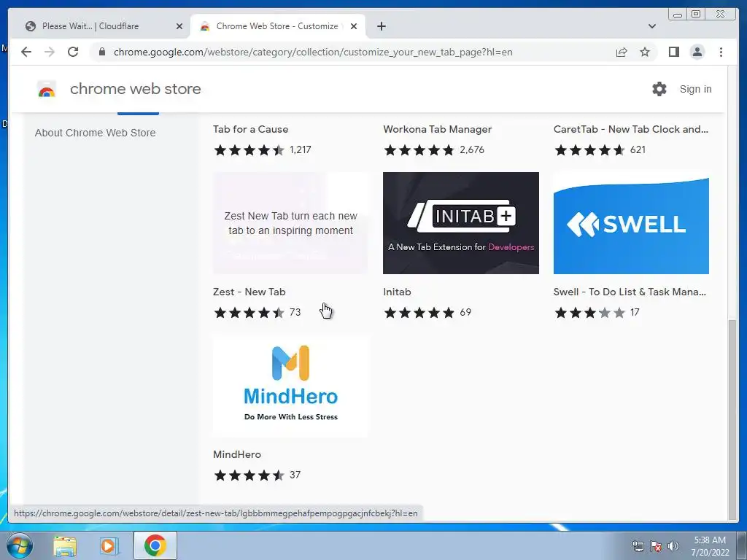
Task: Open the Zest - New Tab title
Action: tap(249, 292)
